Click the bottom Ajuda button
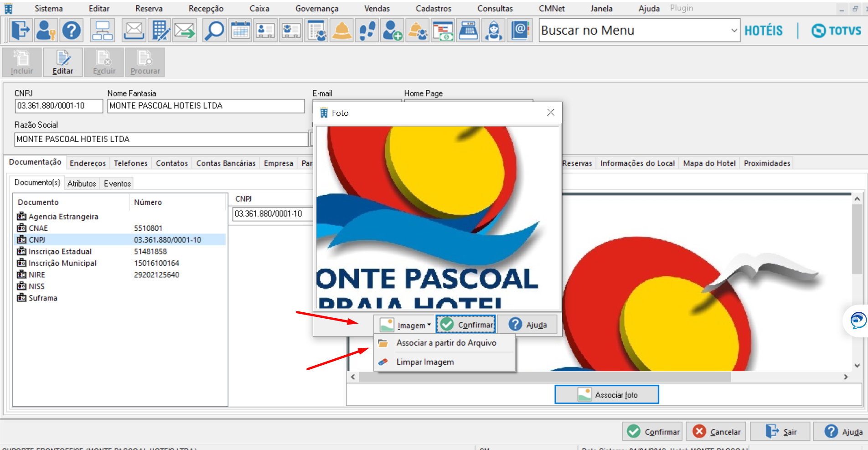This screenshot has width=868, height=450. point(841,432)
